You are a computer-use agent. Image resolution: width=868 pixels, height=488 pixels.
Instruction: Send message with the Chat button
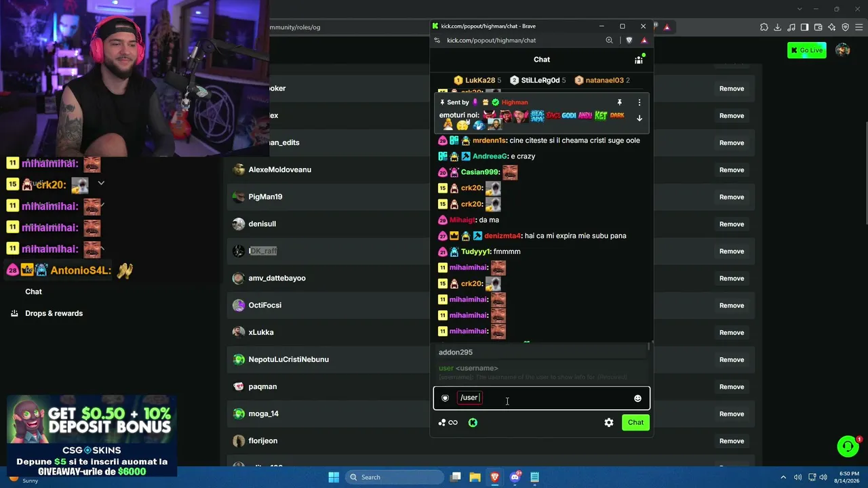pyautogui.click(x=635, y=422)
